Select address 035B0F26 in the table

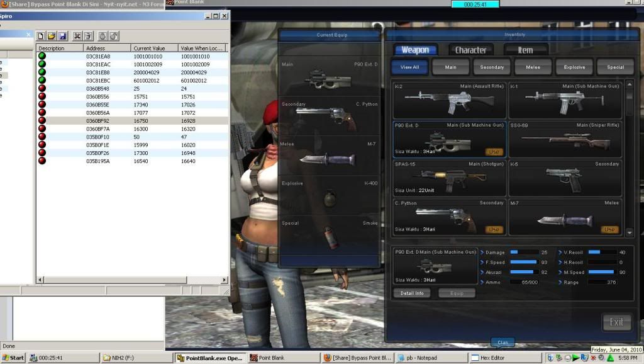click(x=97, y=153)
